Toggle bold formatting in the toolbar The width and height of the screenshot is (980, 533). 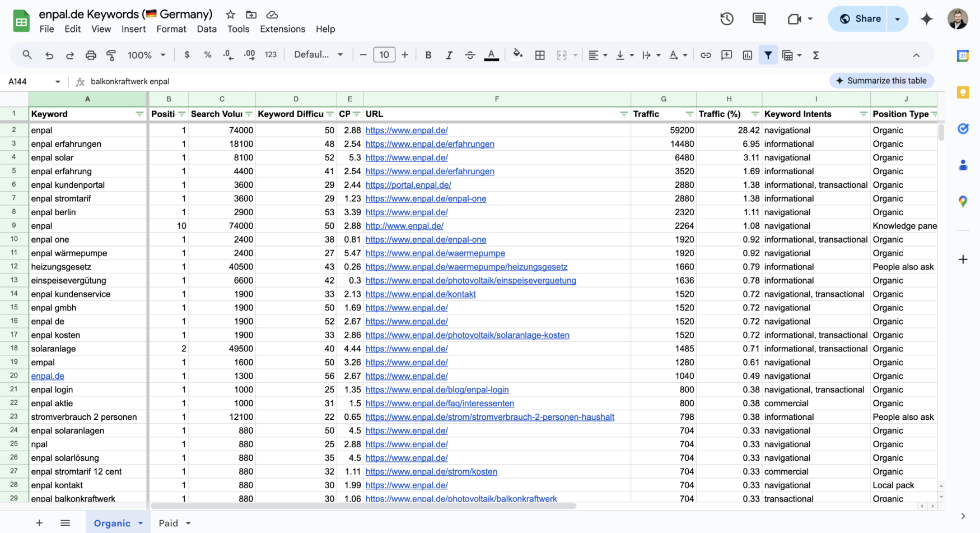[x=428, y=55]
